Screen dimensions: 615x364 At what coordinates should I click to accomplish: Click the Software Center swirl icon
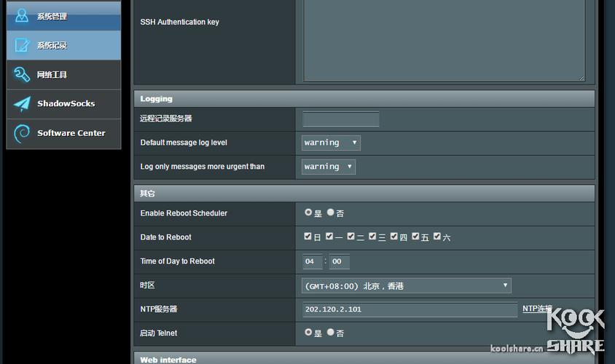(22, 133)
